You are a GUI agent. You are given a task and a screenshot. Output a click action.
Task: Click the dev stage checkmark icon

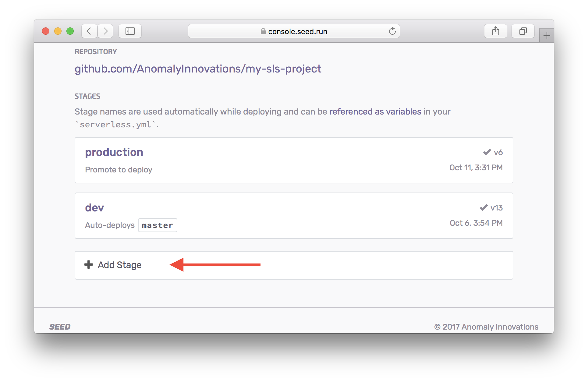[484, 207]
